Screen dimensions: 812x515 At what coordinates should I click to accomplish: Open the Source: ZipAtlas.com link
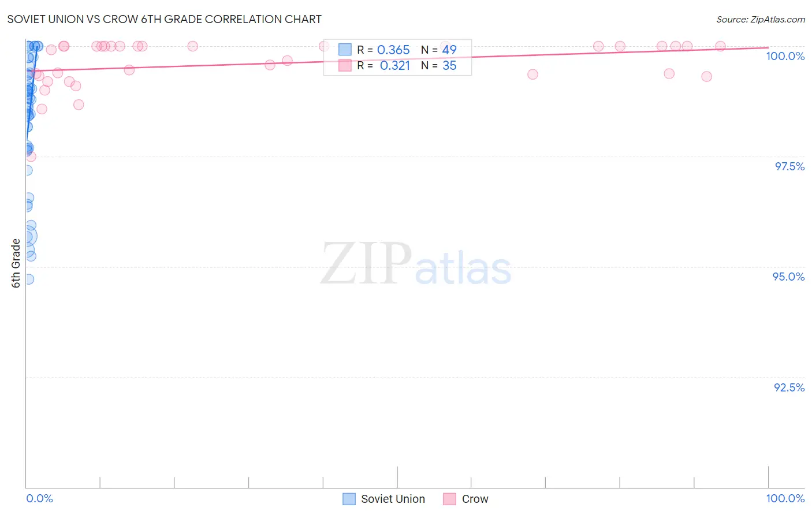[761, 20]
